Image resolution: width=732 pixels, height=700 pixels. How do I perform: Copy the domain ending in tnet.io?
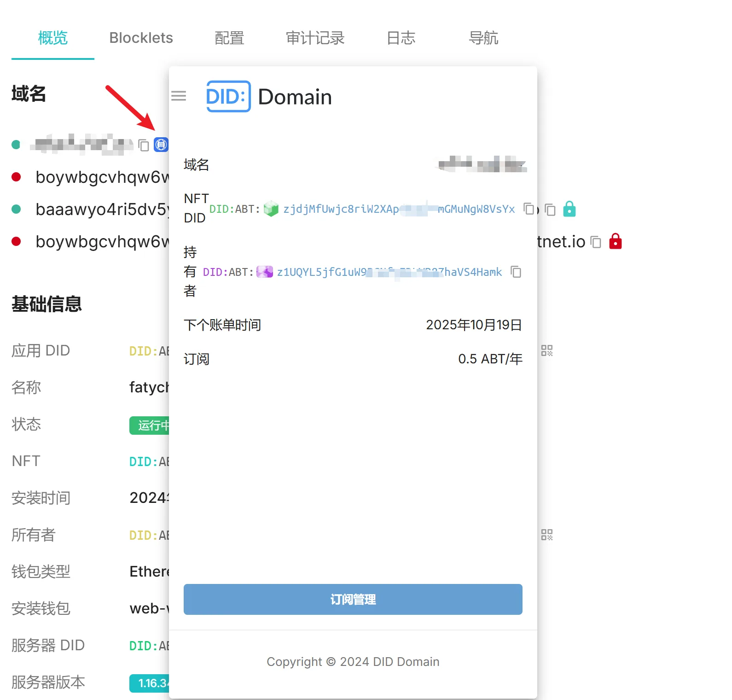click(596, 242)
